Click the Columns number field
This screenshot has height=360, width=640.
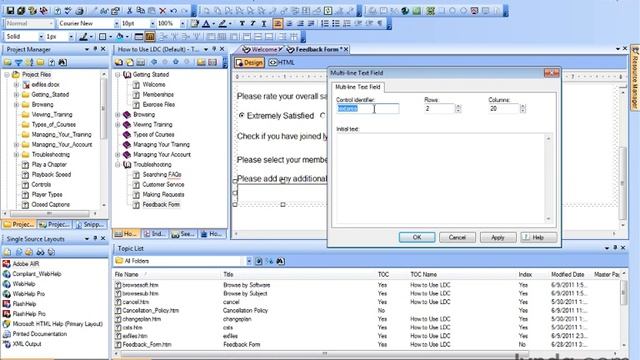tap(504, 109)
